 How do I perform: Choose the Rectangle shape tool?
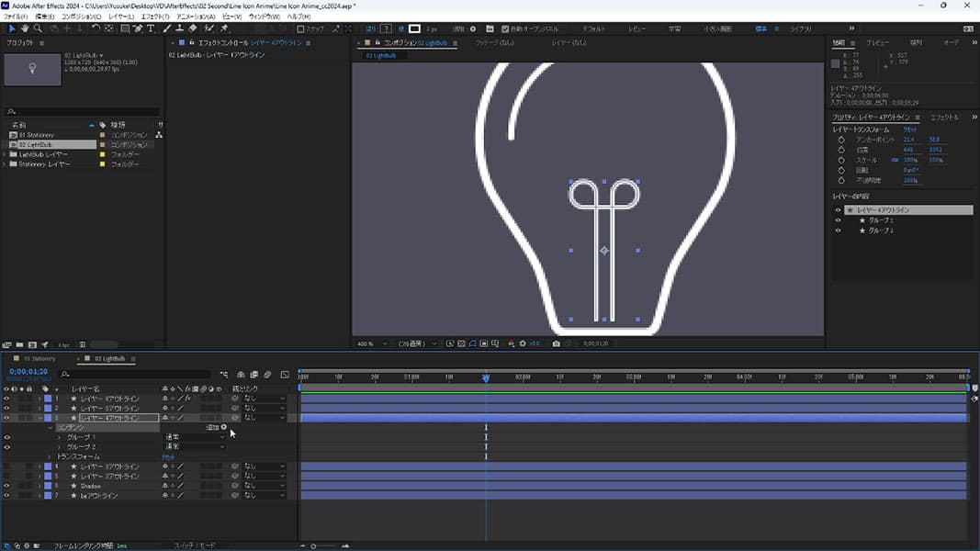point(125,28)
